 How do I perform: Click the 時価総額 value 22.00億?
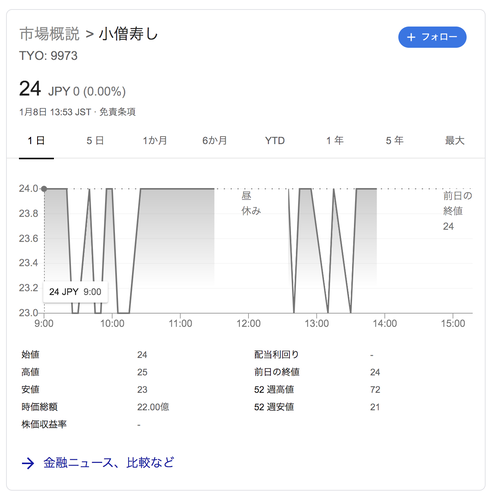click(x=153, y=407)
